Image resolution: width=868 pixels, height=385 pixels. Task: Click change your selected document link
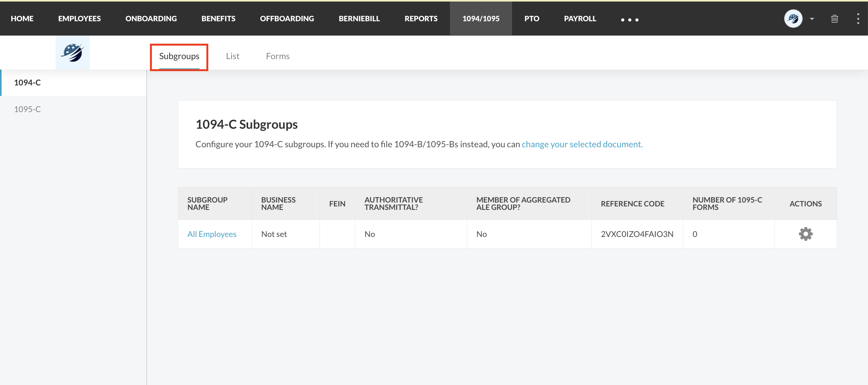coord(582,144)
